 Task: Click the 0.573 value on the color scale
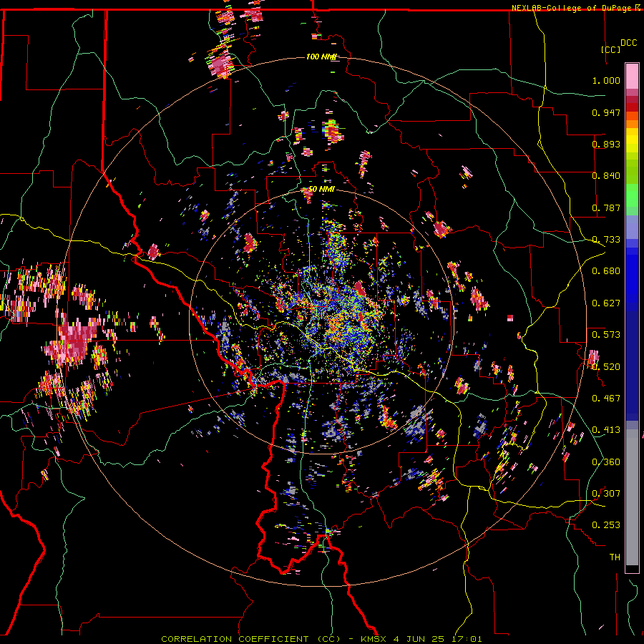click(606, 335)
